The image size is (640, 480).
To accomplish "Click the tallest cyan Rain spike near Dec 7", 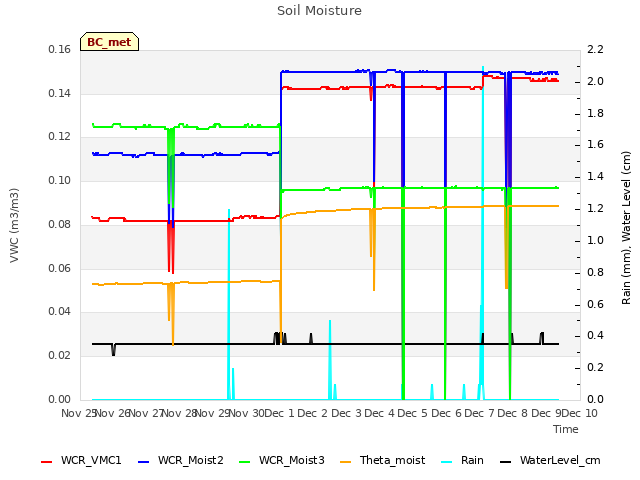I will click(483, 233).
